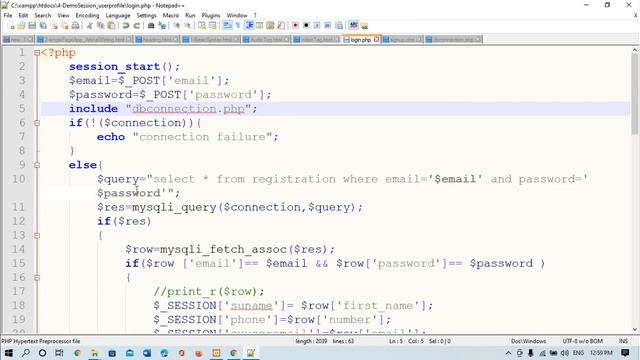
Task: Click line number 11 in the margin
Action: [18, 207]
